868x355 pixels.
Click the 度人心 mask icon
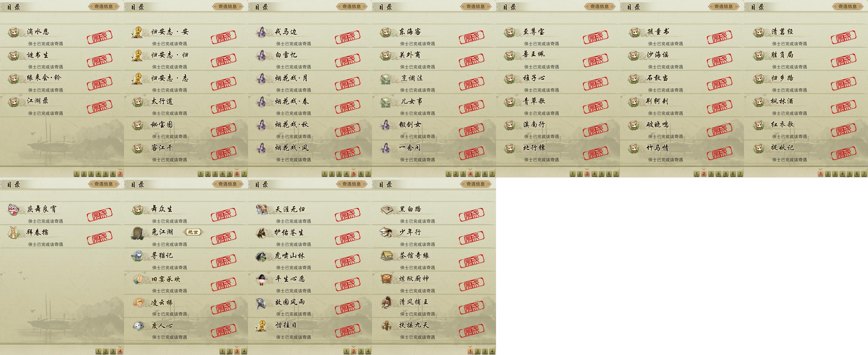pyautogui.click(x=138, y=325)
